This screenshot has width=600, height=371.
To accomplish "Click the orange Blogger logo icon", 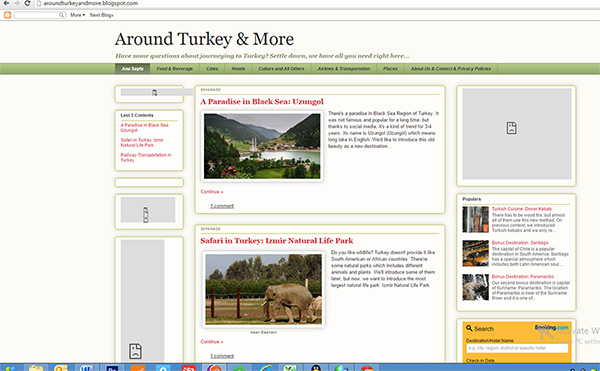I will [x=7, y=15].
